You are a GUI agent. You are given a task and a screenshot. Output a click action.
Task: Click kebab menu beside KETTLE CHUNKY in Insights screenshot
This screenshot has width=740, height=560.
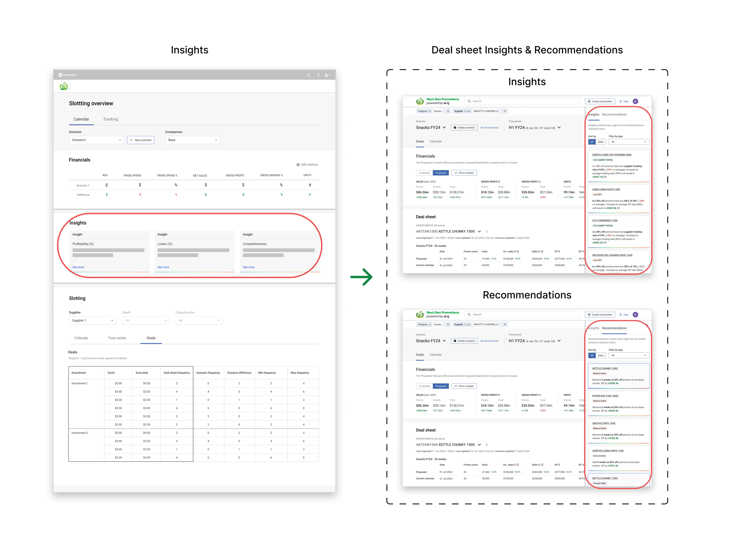(487, 231)
